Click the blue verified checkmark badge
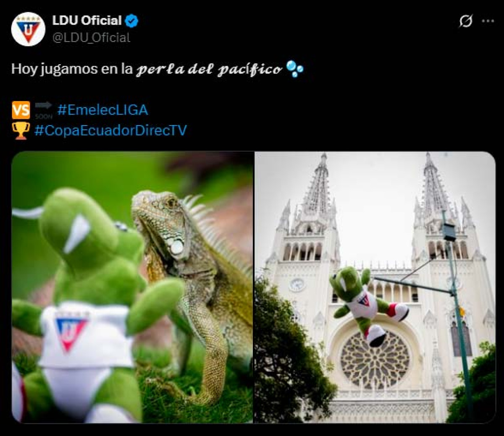The height and width of the screenshot is (436, 504). click(x=132, y=21)
